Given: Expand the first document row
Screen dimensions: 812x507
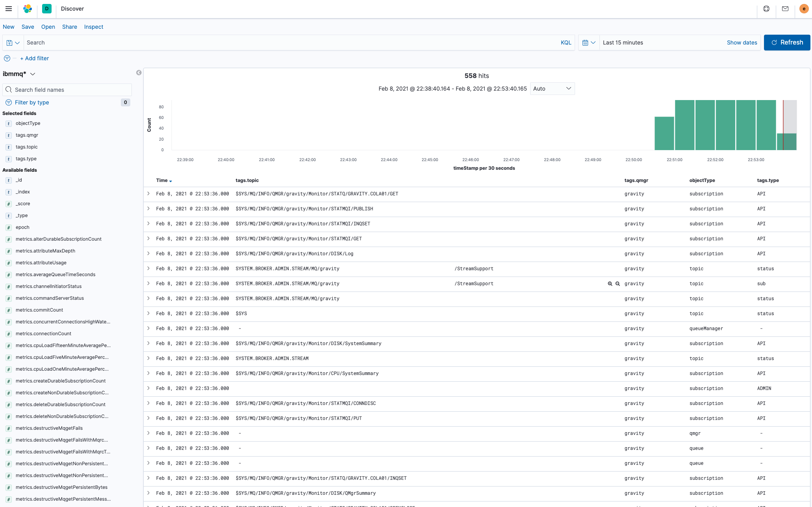Looking at the screenshot, I should pyautogui.click(x=148, y=193).
